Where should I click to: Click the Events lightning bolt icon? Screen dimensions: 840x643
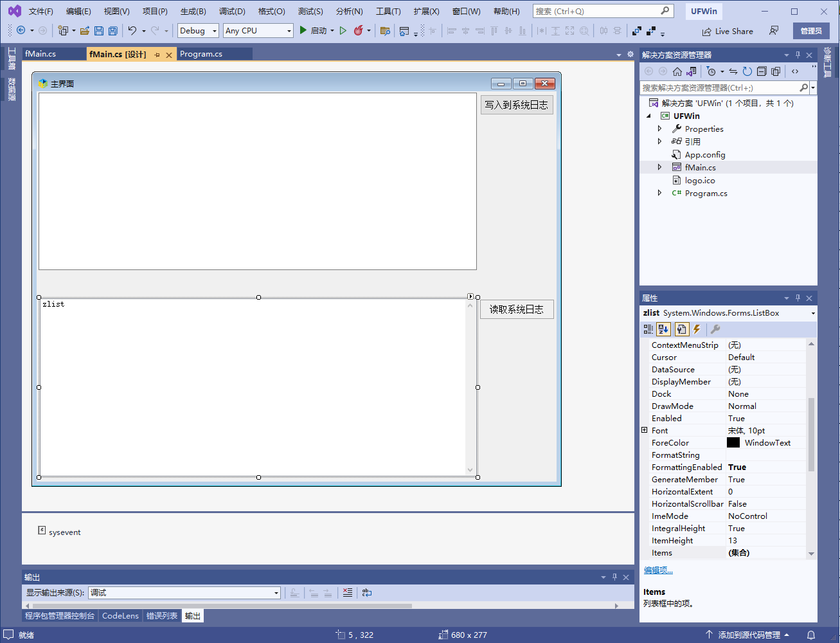(x=697, y=329)
